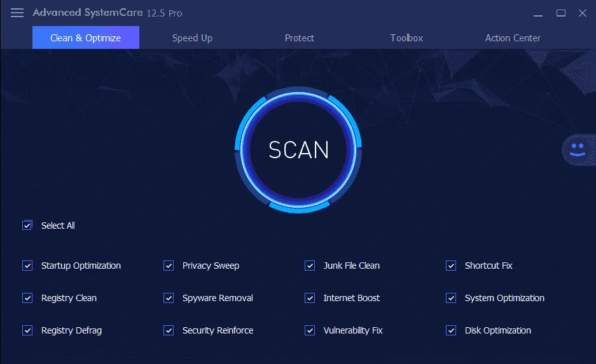Maximize the Advanced SystemCare window
The image size is (596, 364).
tap(561, 13)
